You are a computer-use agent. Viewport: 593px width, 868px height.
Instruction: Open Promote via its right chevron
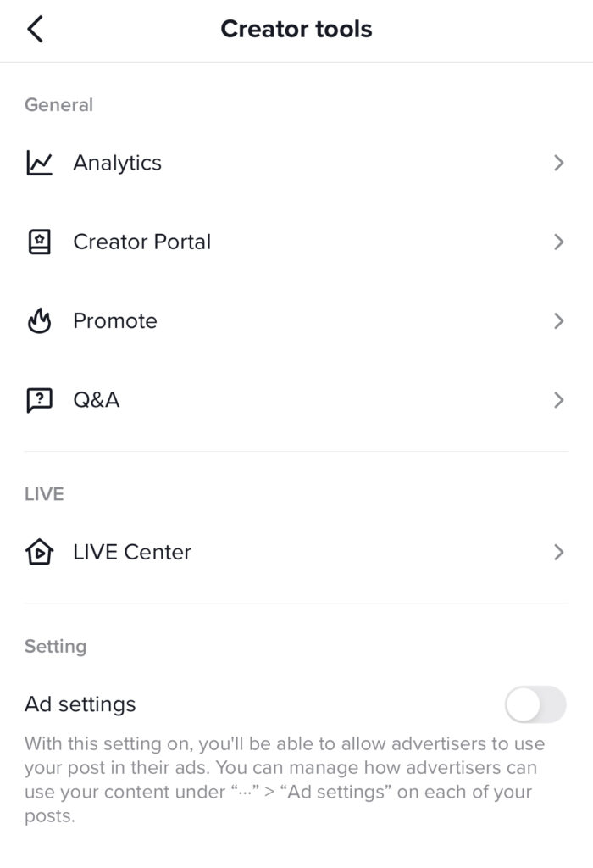point(559,321)
